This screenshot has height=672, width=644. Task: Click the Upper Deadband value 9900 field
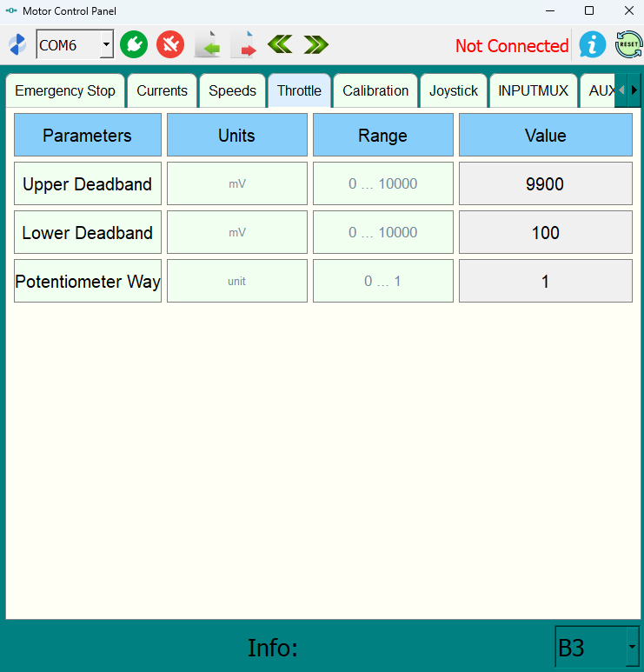click(545, 184)
